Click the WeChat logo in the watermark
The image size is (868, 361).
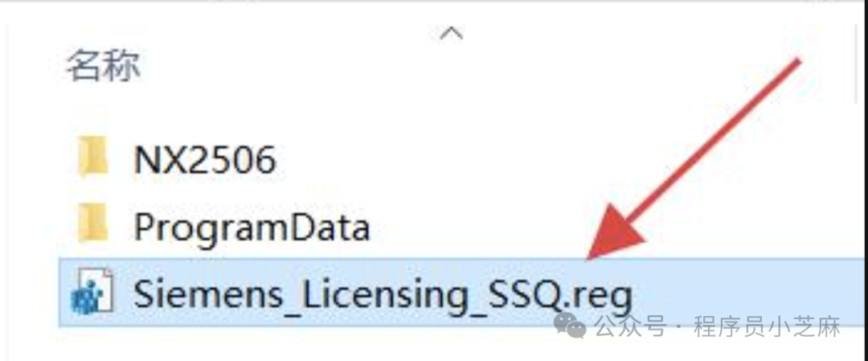tap(571, 325)
